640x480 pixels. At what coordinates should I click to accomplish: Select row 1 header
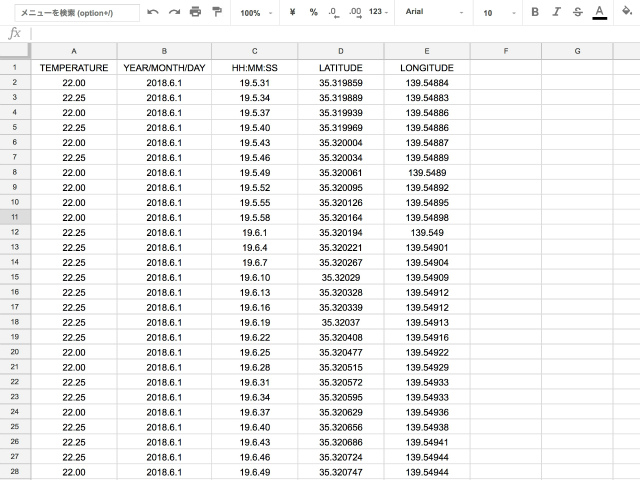pyautogui.click(x=15, y=67)
